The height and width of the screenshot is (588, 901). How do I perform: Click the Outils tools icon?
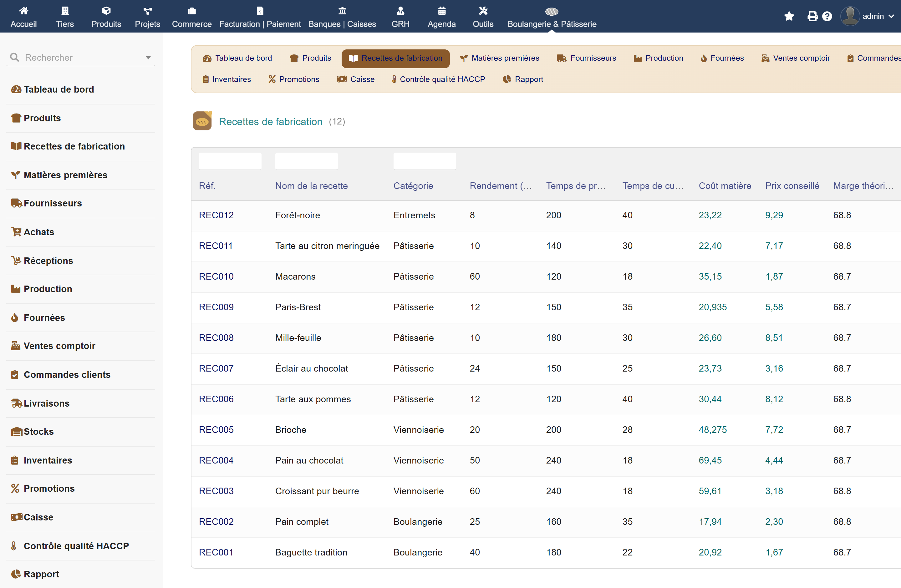(483, 11)
